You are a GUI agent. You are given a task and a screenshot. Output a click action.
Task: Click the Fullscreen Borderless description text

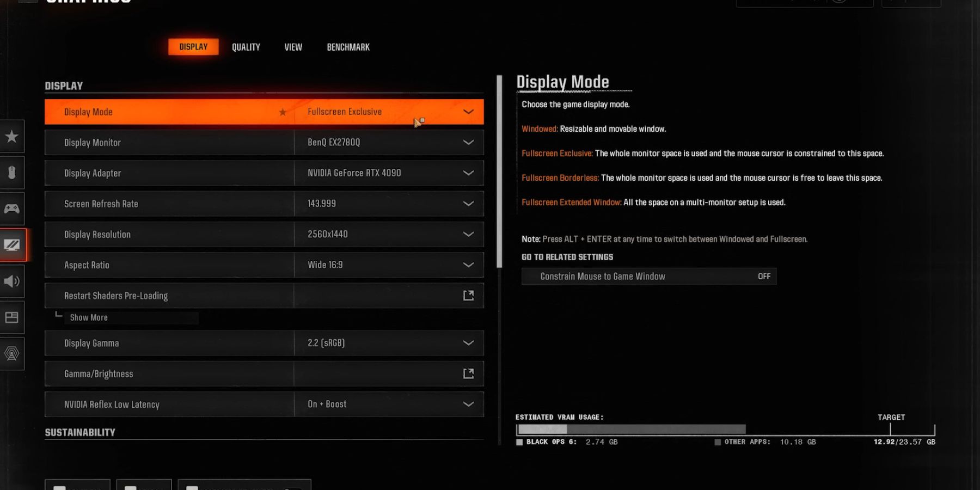(x=702, y=178)
